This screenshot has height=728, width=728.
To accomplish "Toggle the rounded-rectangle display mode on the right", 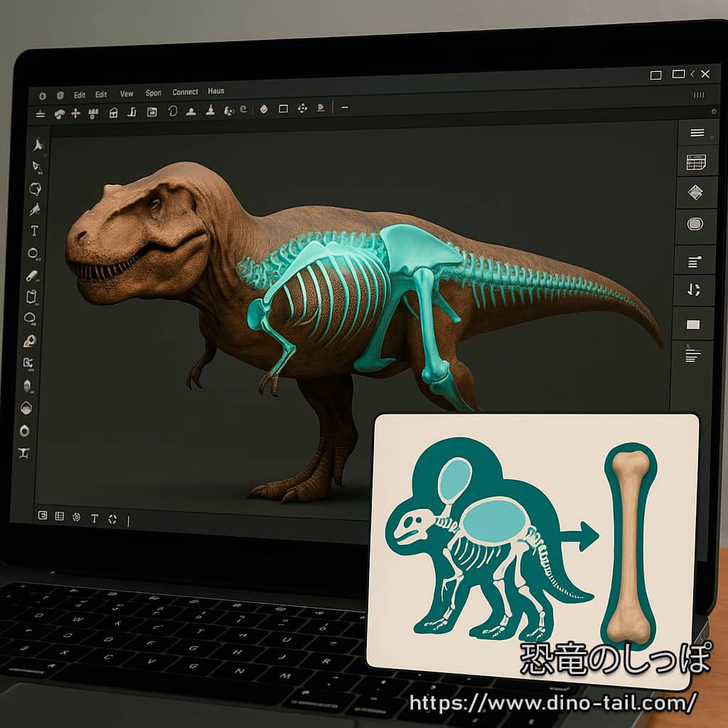I will pos(695,223).
